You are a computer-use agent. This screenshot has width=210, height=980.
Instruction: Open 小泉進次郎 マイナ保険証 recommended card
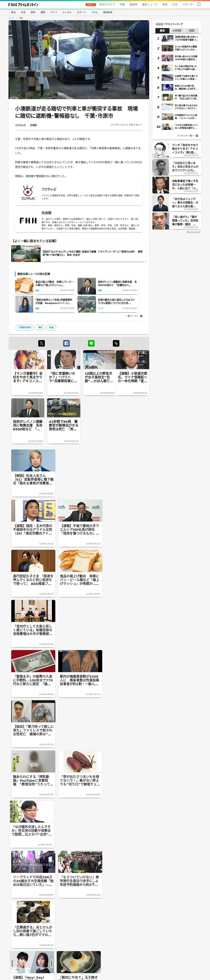tap(133, 373)
